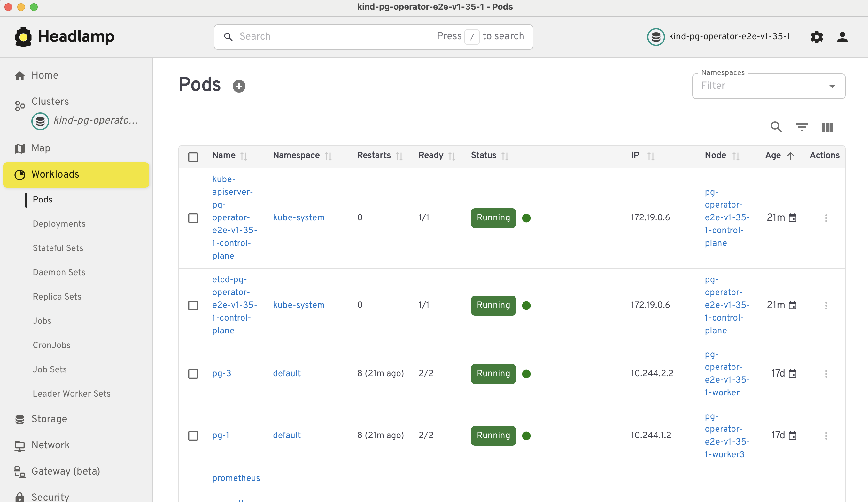Open the pg-3 pod link
The height and width of the screenshot is (502, 868).
tap(221, 373)
